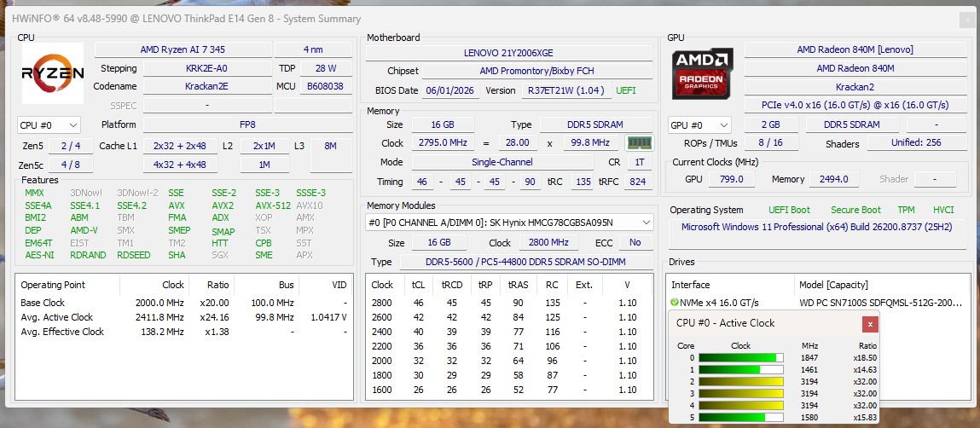The width and height of the screenshot is (980, 428).
Task: Click the HVCI status label
Action: coord(943,210)
